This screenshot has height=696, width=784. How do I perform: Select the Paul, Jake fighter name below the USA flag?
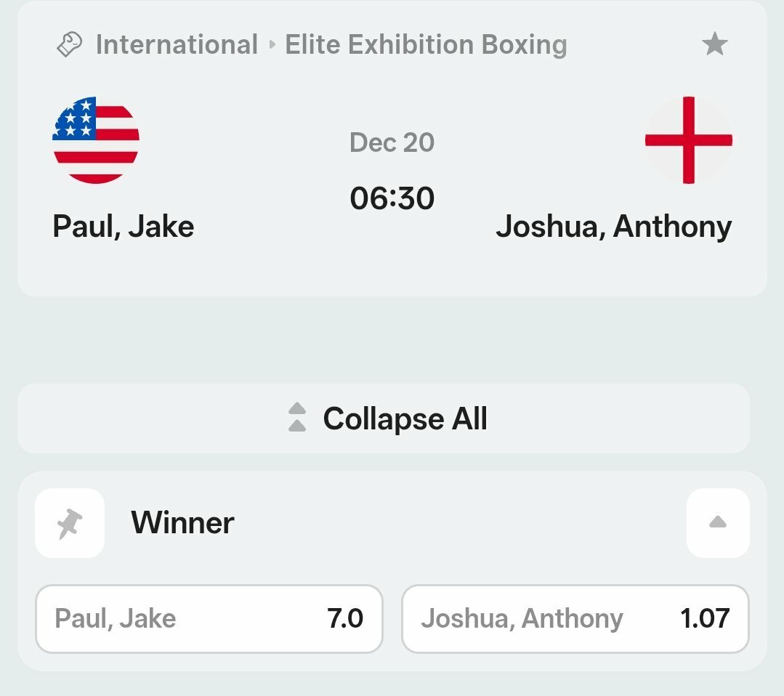click(124, 227)
